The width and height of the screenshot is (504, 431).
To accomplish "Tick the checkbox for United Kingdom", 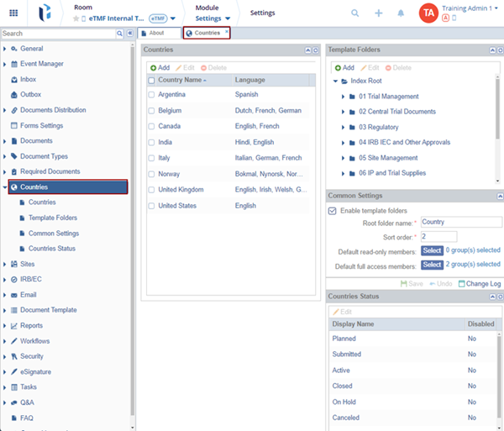I will tap(151, 190).
